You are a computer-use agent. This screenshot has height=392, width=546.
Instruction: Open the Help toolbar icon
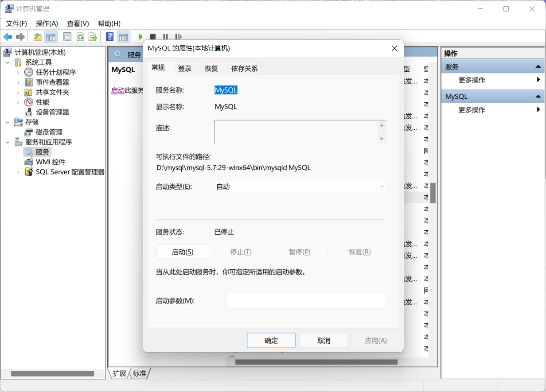coord(110,37)
